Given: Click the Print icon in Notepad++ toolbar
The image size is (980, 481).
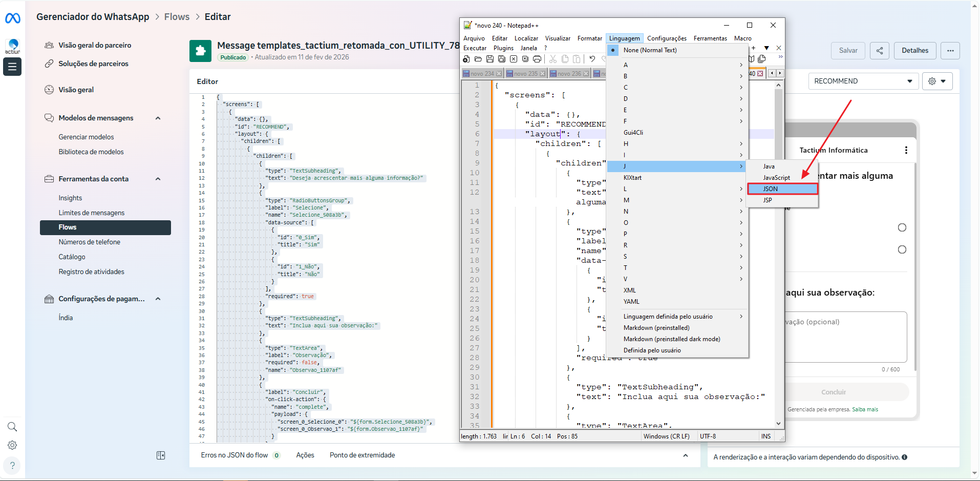Looking at the screenshot, I should pos(537,59).
